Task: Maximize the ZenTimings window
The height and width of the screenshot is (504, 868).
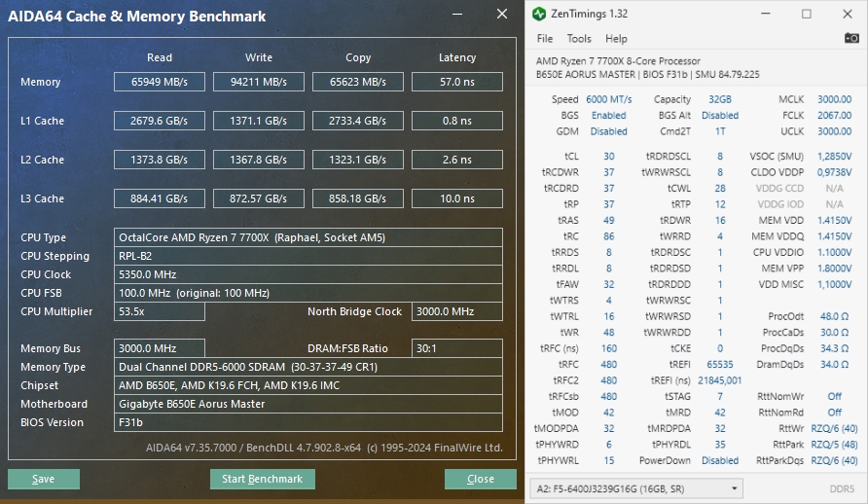Action: coord(807,14)
